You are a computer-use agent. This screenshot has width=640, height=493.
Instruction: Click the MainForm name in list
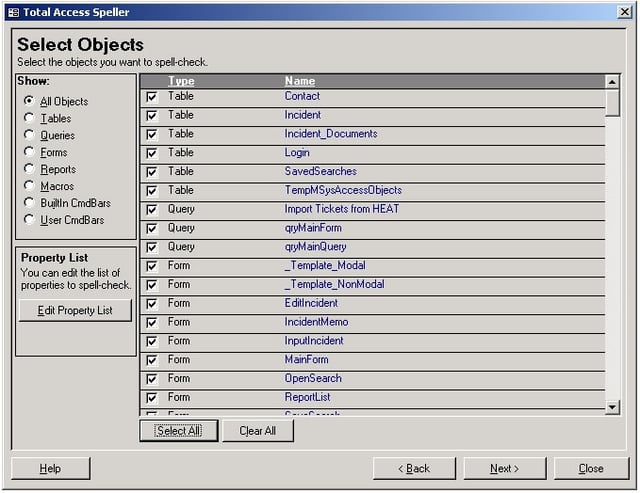pos(307,359)
